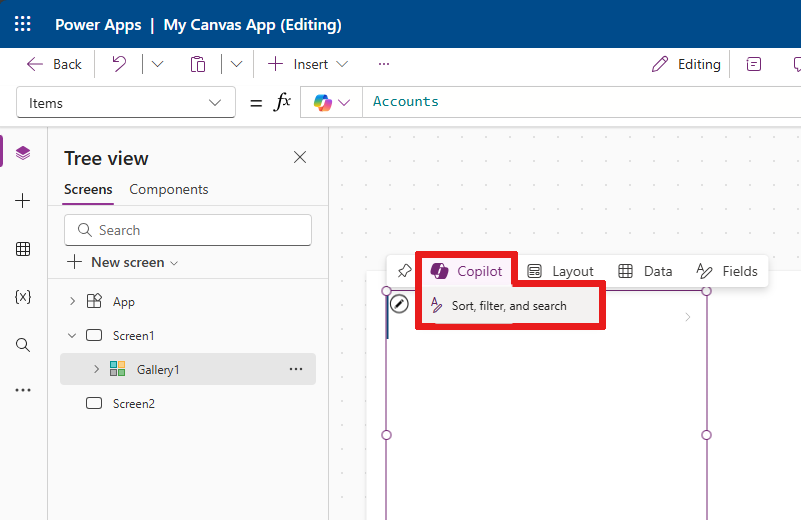This screenshot has width=801, height=520.
Task: Expand the App tree node
Action: point(73,301)
